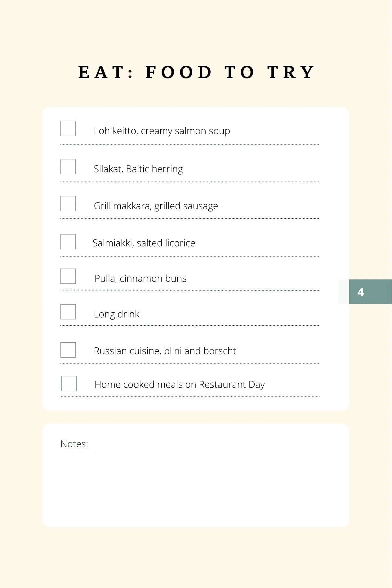Select the Lohikeitto, creamy salmon soup text

click(x=162, y=131)
